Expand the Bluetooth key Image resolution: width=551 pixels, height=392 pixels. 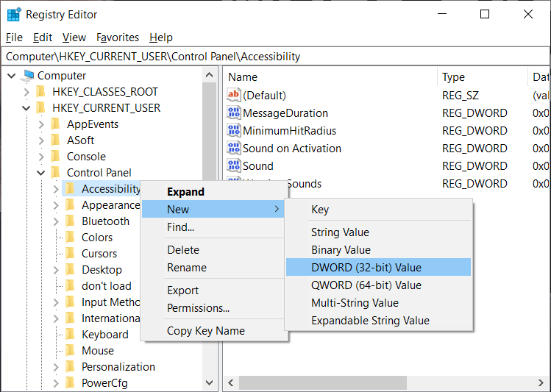(56, 221)
